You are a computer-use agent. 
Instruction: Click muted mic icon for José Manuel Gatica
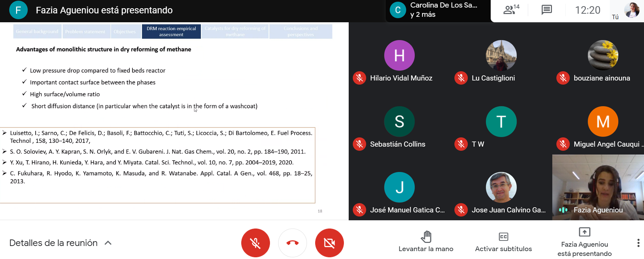click(360, 210)
